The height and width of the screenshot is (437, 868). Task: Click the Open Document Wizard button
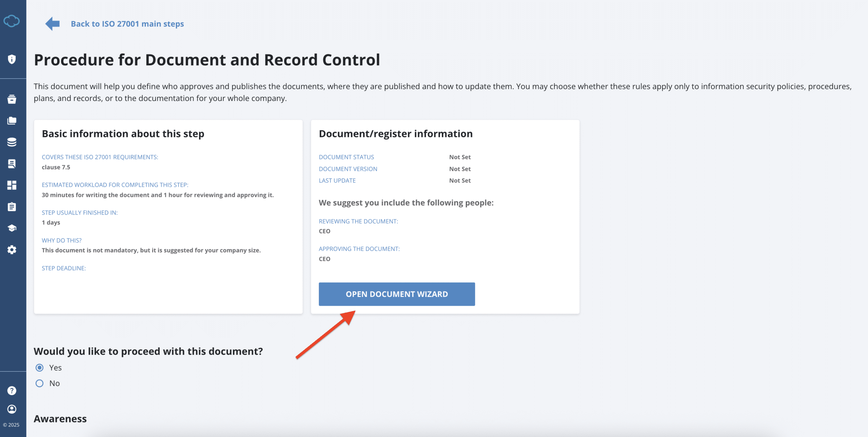click(x=397, y=294)
